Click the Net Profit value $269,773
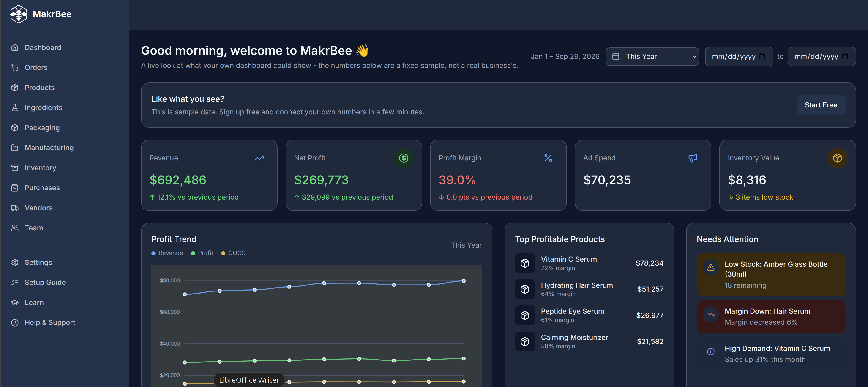The width and height of the screenshot is (868, 387). point(321,180)
